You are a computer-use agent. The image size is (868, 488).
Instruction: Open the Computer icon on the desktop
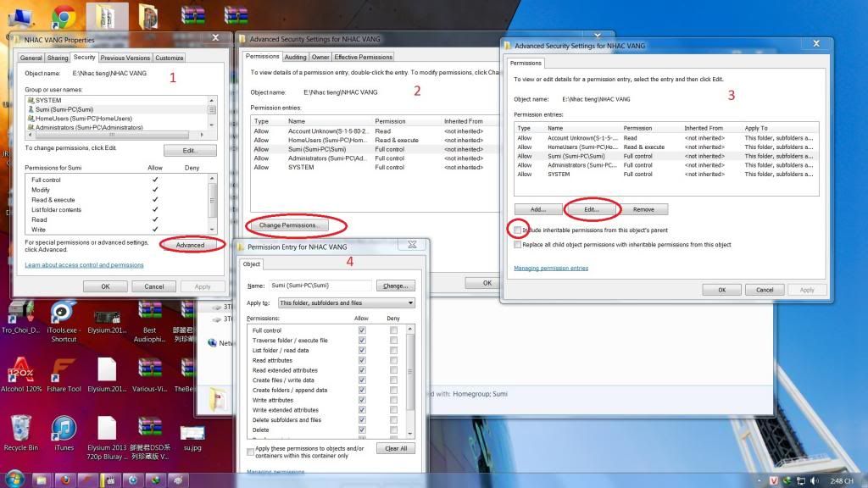pos(20,17)
